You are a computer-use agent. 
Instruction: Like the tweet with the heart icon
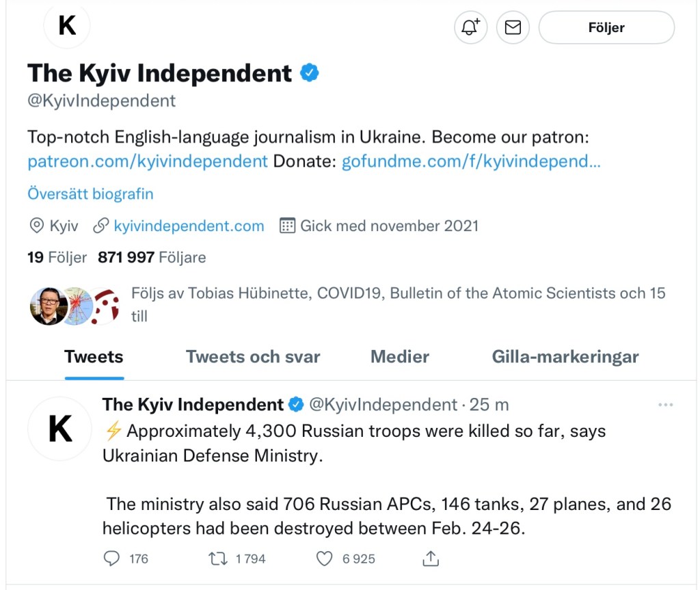pos(325,559)
